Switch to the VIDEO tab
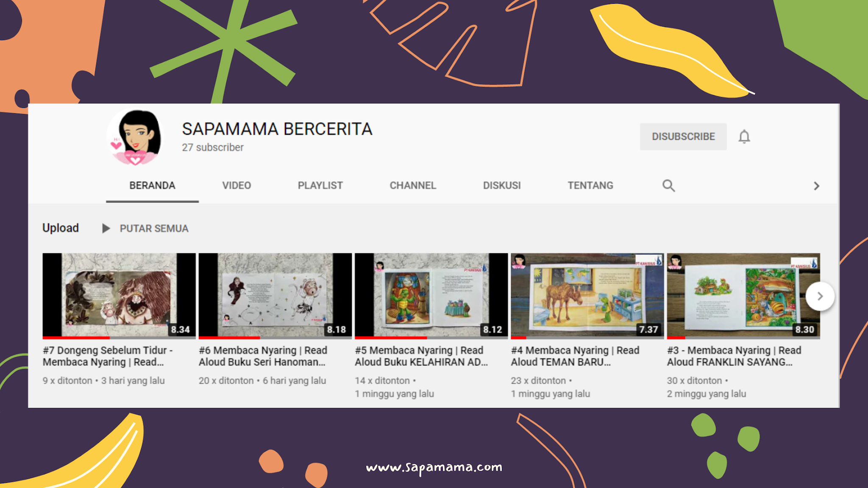Screen dimensions: 868x488 [236, 186]
